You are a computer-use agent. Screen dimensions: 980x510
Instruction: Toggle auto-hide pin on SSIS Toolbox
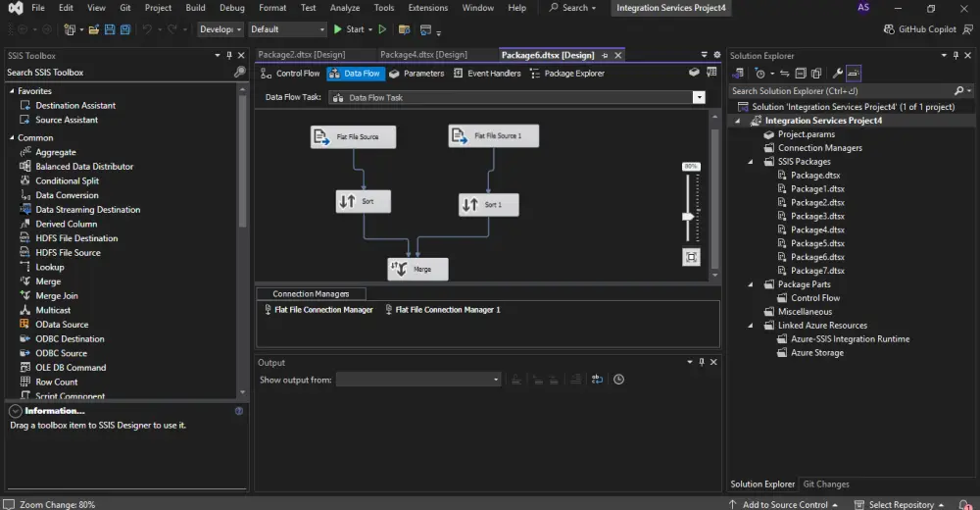229,55
